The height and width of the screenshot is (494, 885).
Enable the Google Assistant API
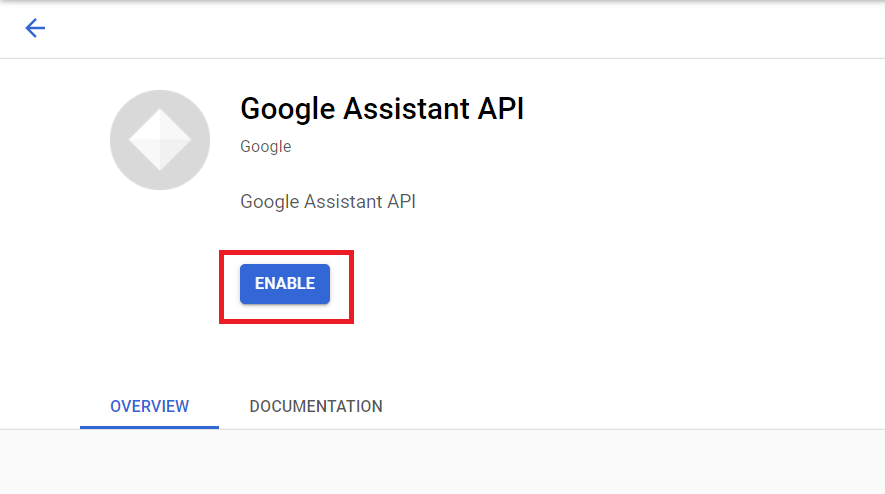(x=284, y=284)
